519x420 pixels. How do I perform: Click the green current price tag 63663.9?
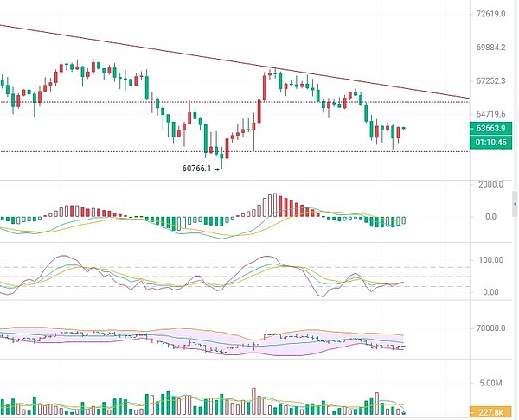coord(490,128)
